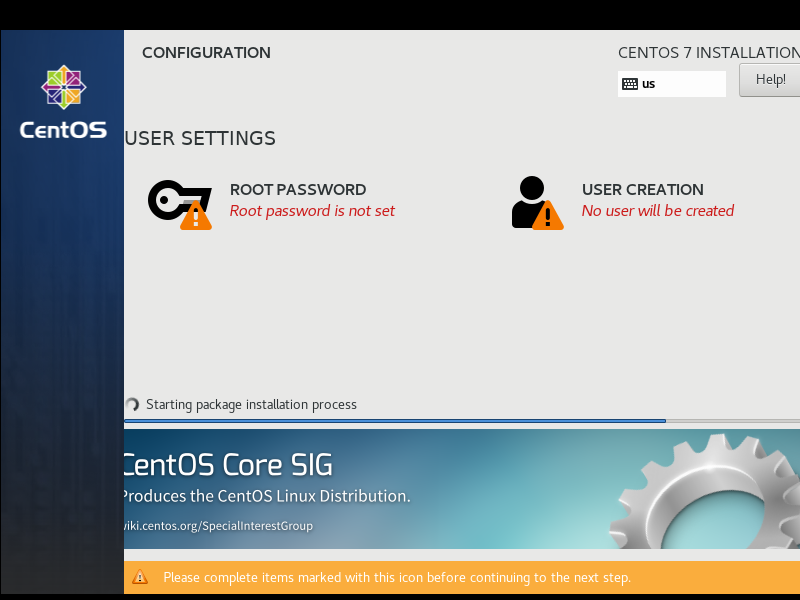
Task: Click the Help! button
Action: (x=770, y=80)
